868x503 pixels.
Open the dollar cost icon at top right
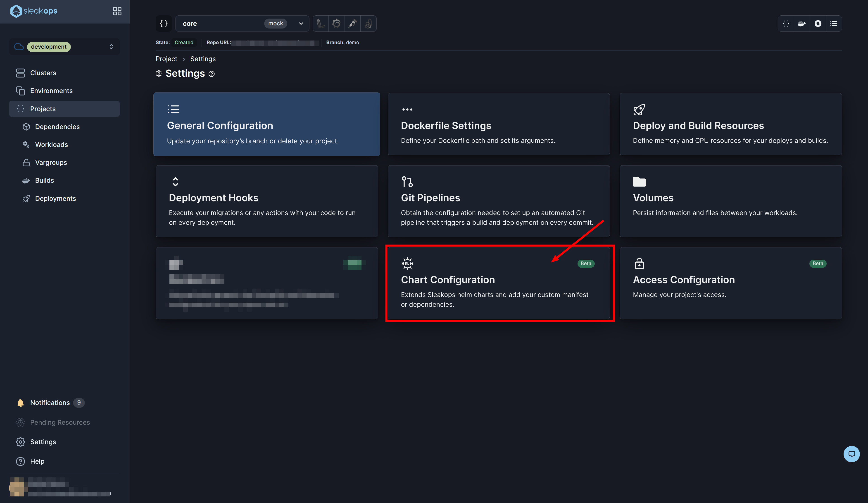click(x=818, y=24)
